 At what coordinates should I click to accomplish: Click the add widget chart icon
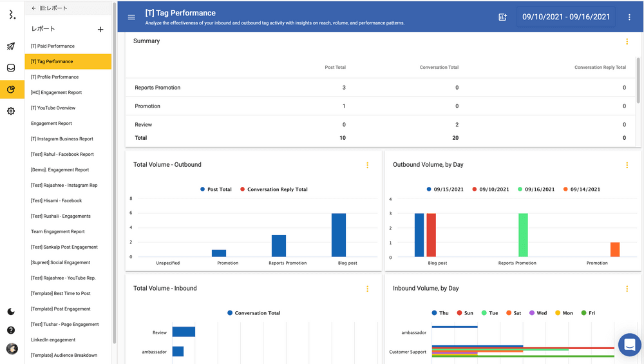click(x=502, y=17)
